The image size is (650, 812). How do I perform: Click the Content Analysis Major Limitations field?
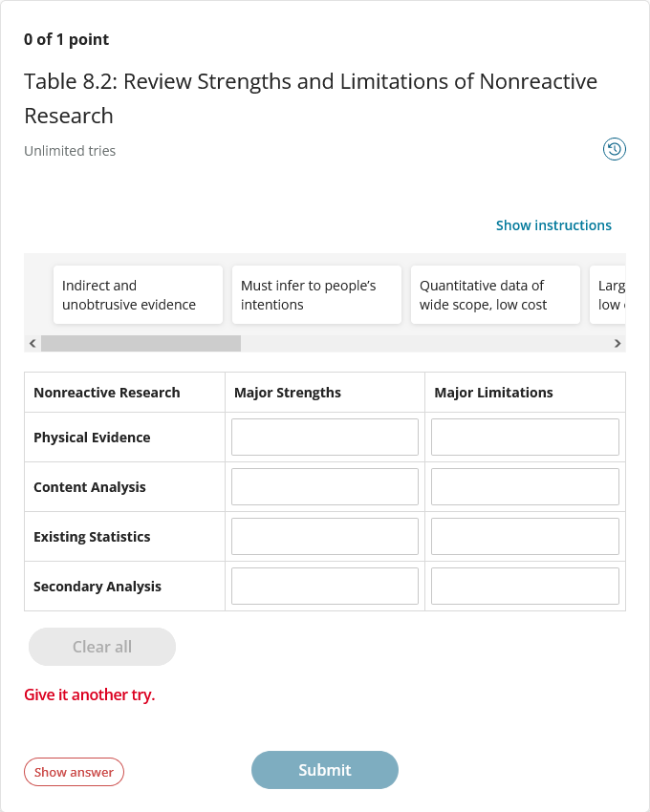pos(524,486)
